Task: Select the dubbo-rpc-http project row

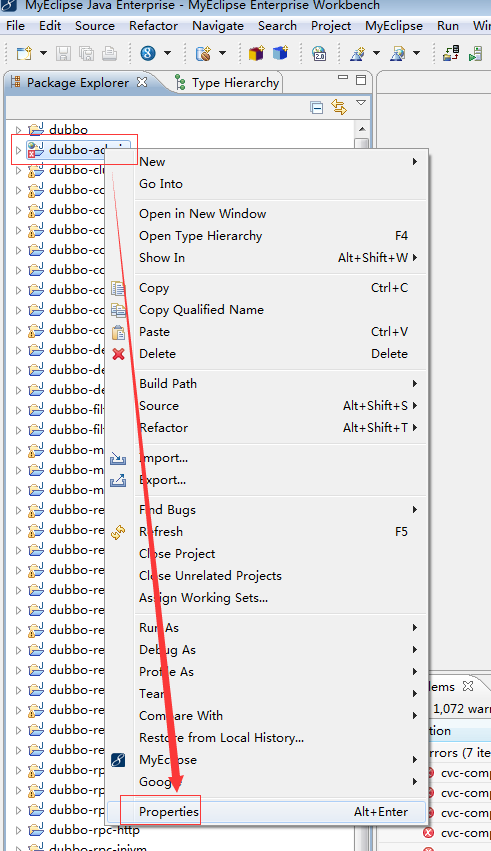Action: click(94, 830)
